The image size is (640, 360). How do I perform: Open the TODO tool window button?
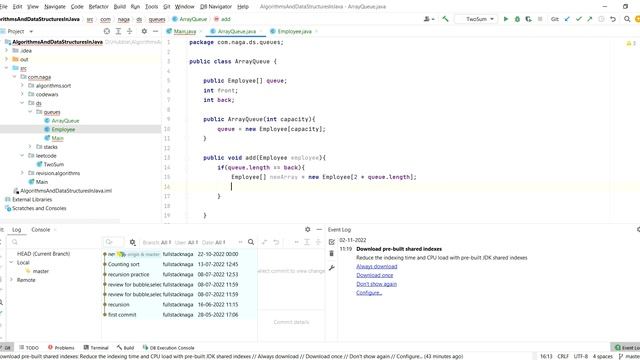click(x=29, y=347)
